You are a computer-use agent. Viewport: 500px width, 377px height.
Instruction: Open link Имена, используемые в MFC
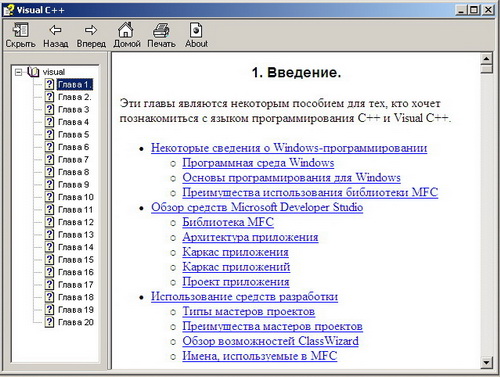pos(260,356)
